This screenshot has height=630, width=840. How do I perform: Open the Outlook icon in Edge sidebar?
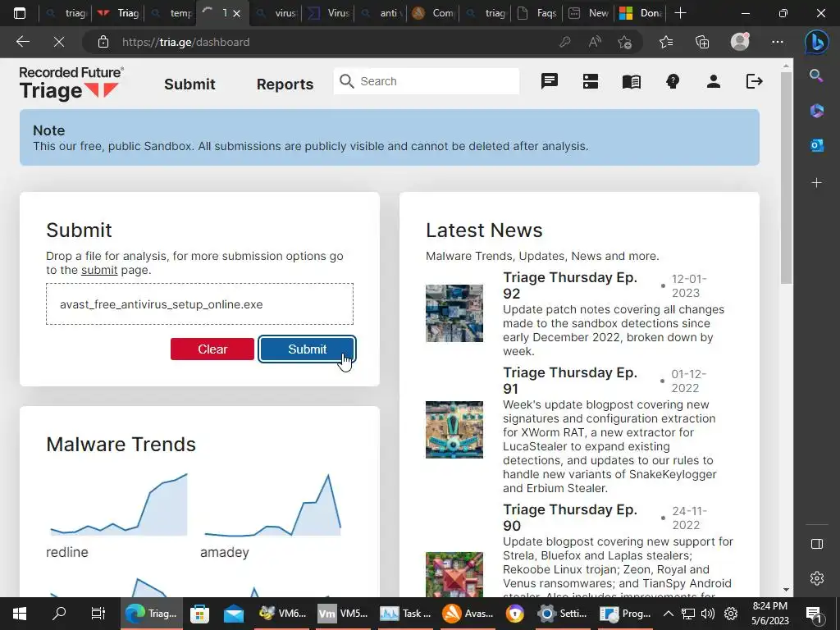click(x=816, y=144)
